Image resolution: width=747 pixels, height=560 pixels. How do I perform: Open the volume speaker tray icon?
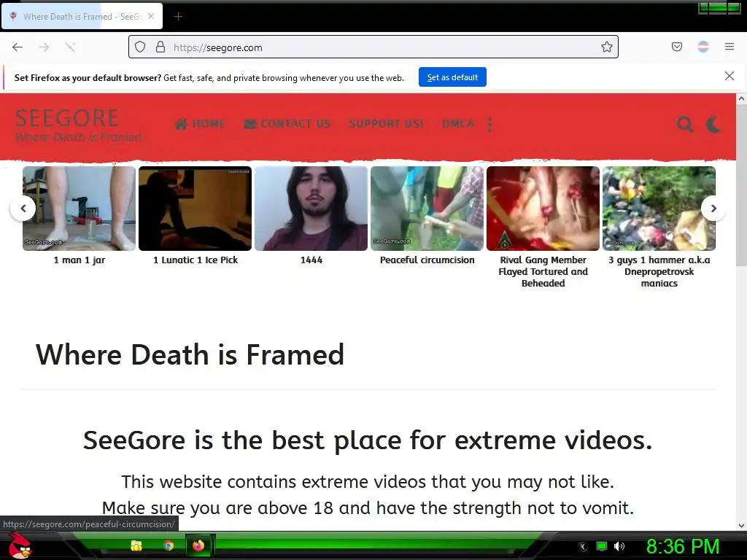tap(619, 546)
